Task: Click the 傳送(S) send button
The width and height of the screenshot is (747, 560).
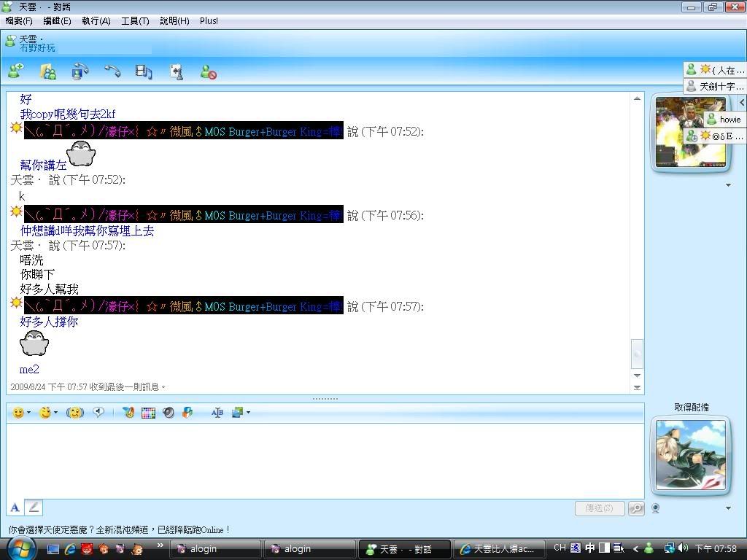Action: [599, 508]
